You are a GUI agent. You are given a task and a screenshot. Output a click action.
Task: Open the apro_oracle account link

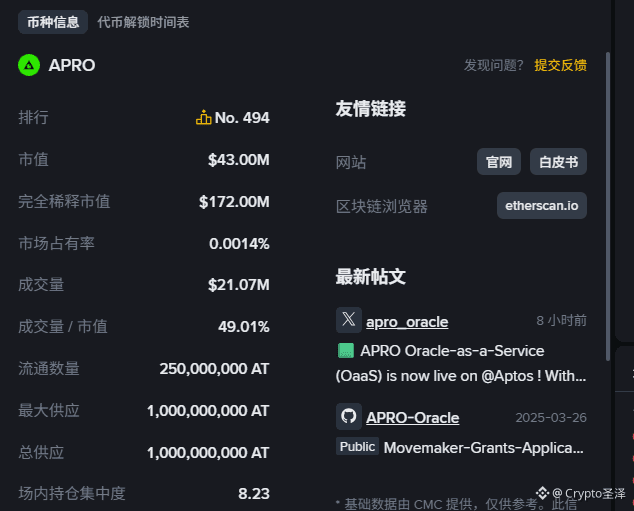pyautogui.click(x=407, y=322)
